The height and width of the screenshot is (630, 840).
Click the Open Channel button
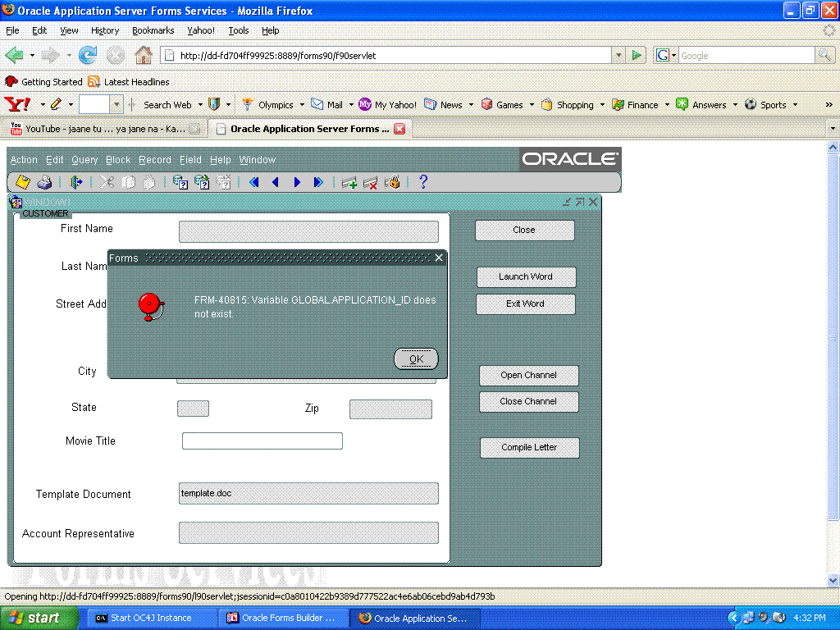pos(529,376)
